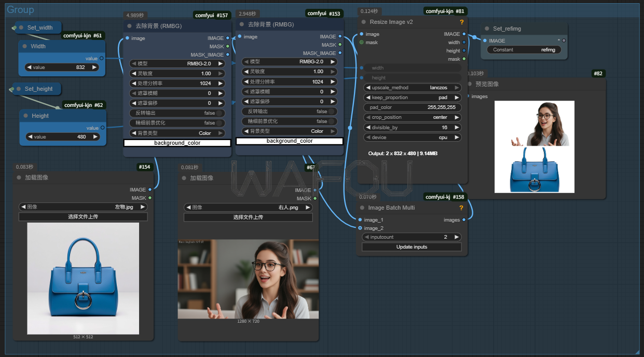Collapse the Resize Image v2 node via its title dot
The width and height of the screenshot is (644, 357).
(363, 22)
